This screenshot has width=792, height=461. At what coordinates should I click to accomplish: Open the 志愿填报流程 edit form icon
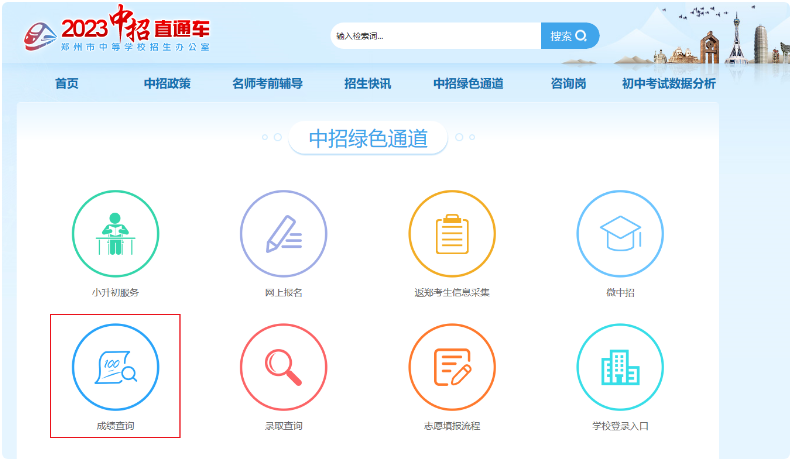452,367
